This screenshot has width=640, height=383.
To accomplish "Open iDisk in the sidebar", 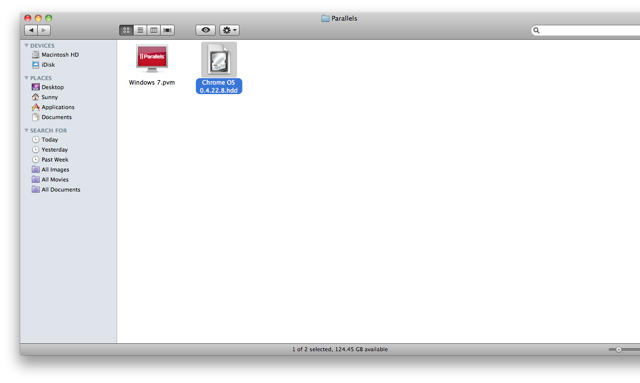I will point(43,65).
